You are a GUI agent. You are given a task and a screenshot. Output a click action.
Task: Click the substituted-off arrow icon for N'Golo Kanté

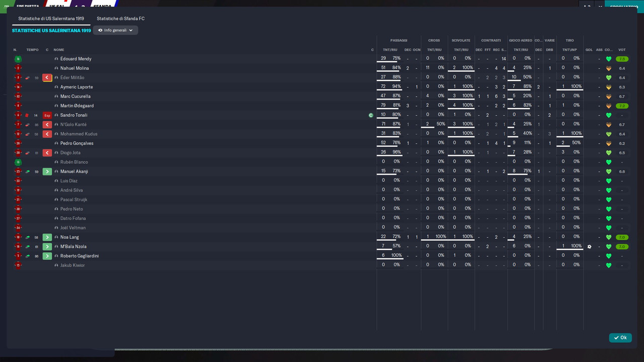tap(47, 125)
